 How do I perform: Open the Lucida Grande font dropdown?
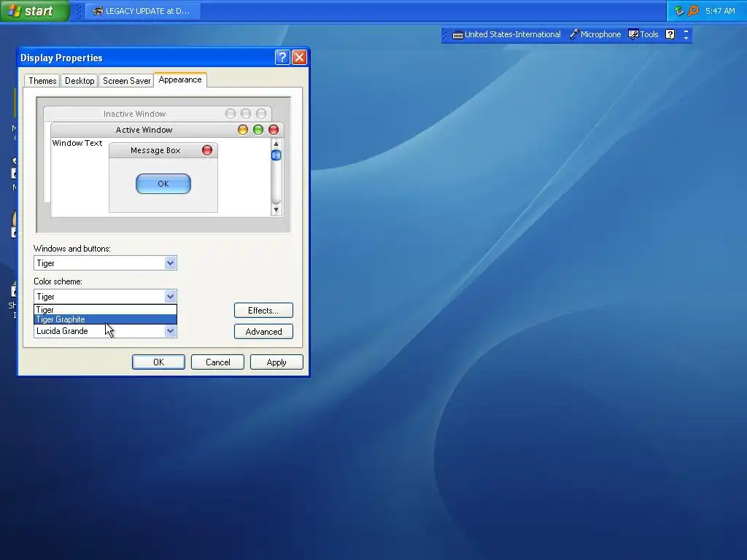tap(170, 331)
